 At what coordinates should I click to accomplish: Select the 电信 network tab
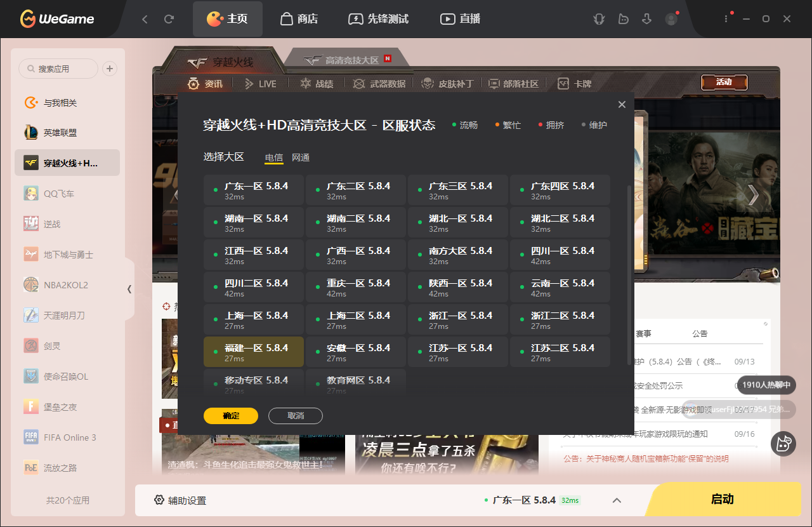[x=274, y=157]
